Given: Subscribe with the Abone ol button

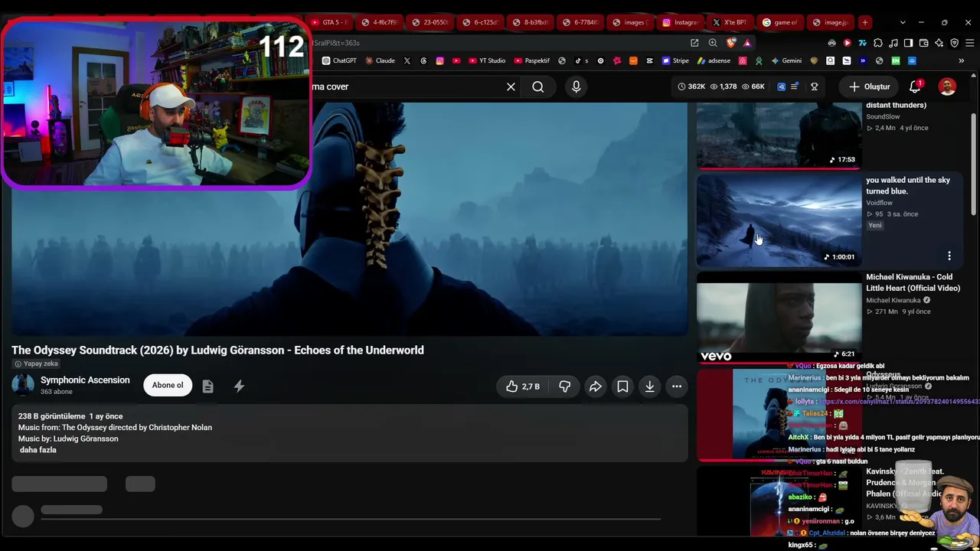Looking at the screenshot, I should click(168, 385).
